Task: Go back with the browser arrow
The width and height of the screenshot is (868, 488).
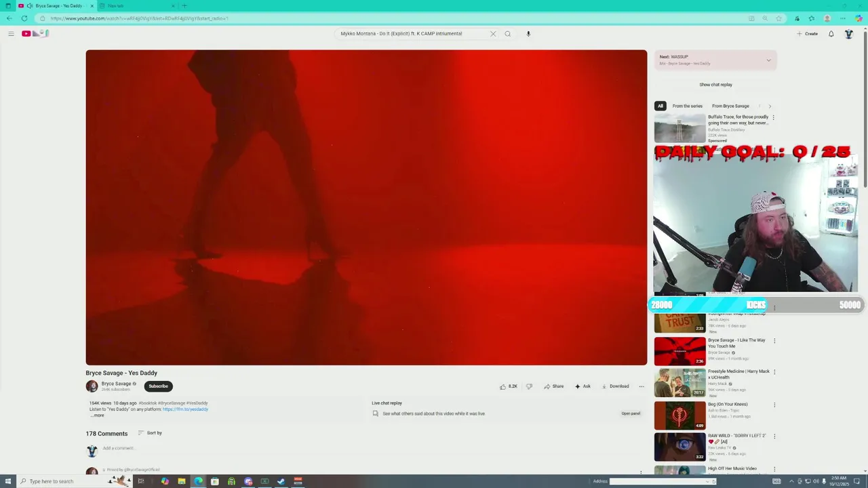Action: point(9,18)
